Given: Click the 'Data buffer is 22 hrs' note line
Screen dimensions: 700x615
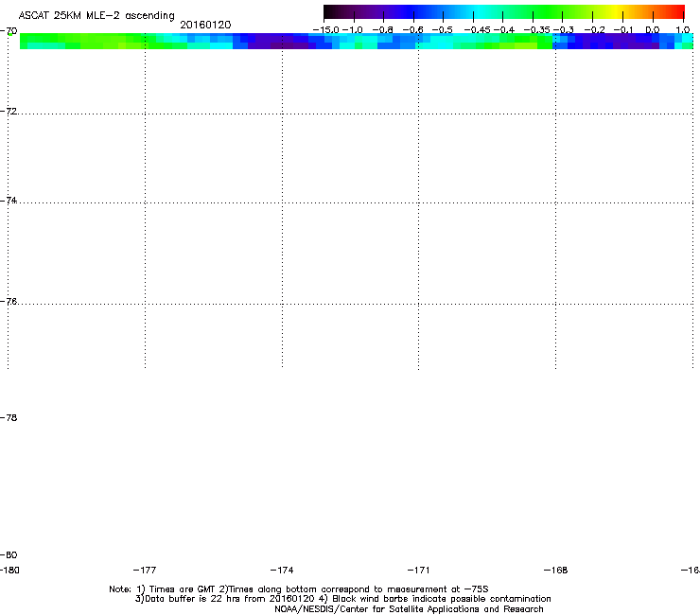Looking at the screenshot, I should [x=342, y=599].
